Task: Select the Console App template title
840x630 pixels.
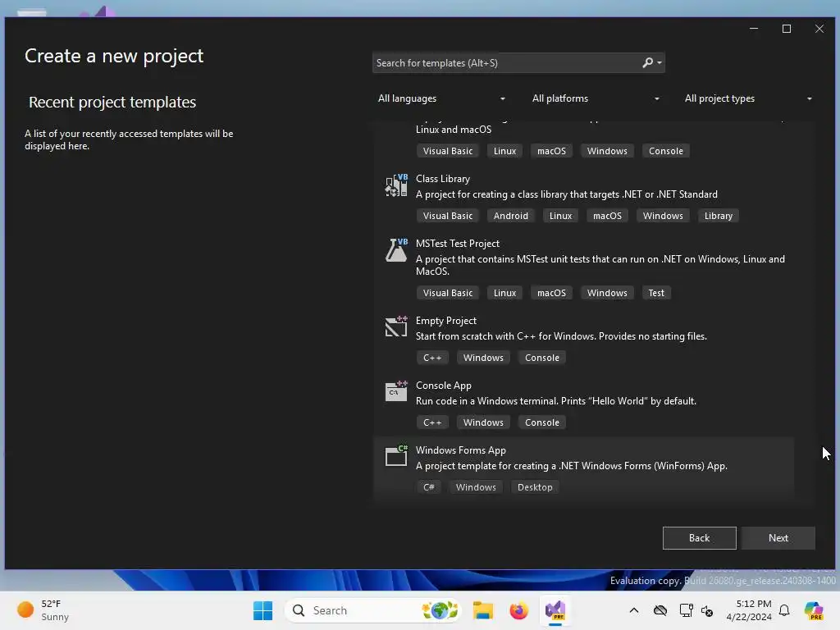Action: pyautogui.click(x=444, y=386)
